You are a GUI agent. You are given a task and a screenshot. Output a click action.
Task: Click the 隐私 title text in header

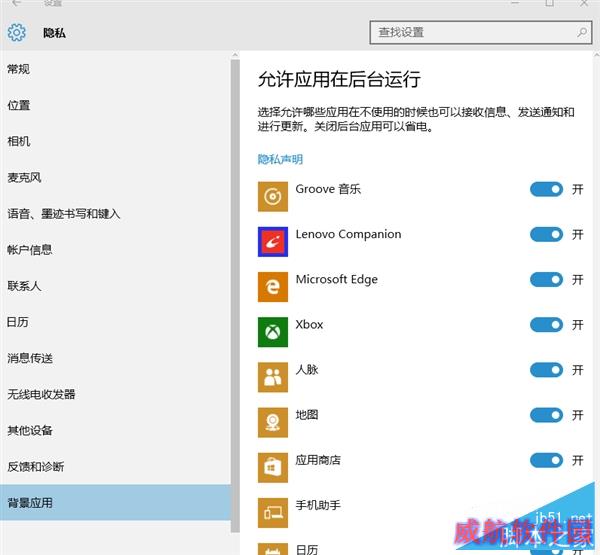click(54, 33)
